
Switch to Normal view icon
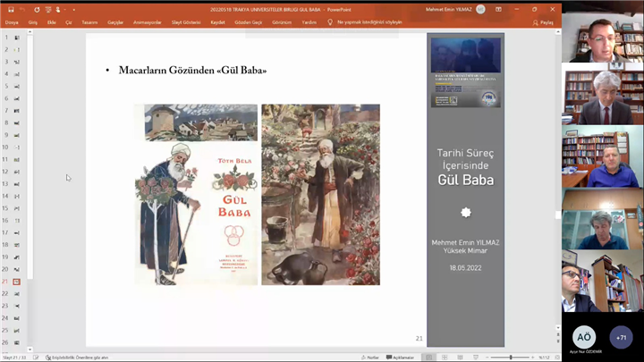click(x=428, y=358)
